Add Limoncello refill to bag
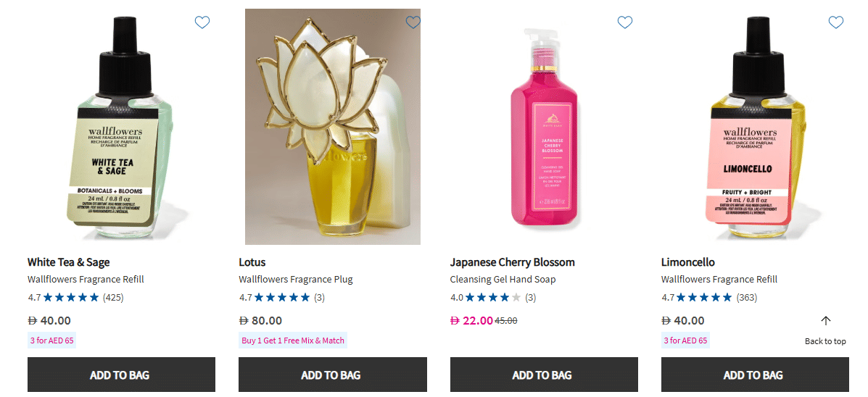868x397 pixels. pyautogui.click(x=755, y=375)
